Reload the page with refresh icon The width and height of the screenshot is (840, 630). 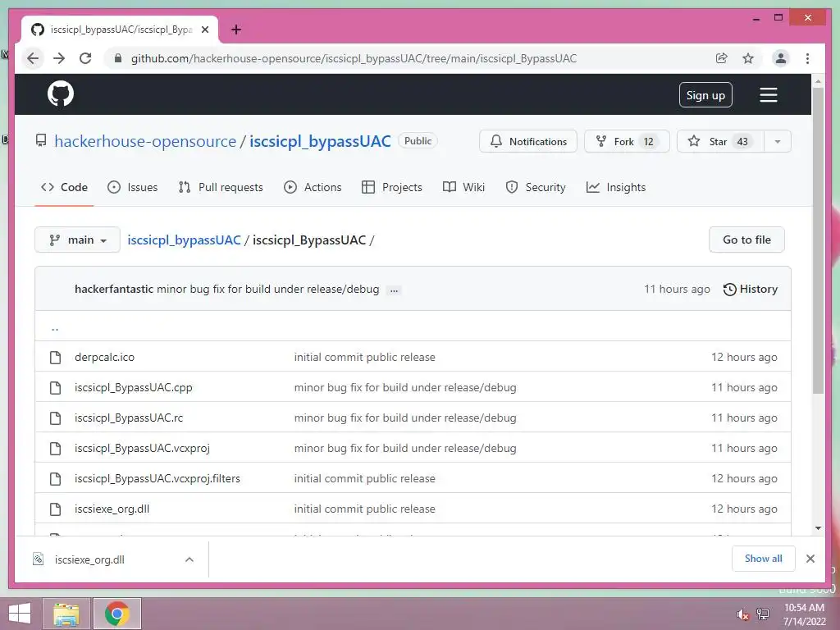pyautogui.click(x=85, y=58)
